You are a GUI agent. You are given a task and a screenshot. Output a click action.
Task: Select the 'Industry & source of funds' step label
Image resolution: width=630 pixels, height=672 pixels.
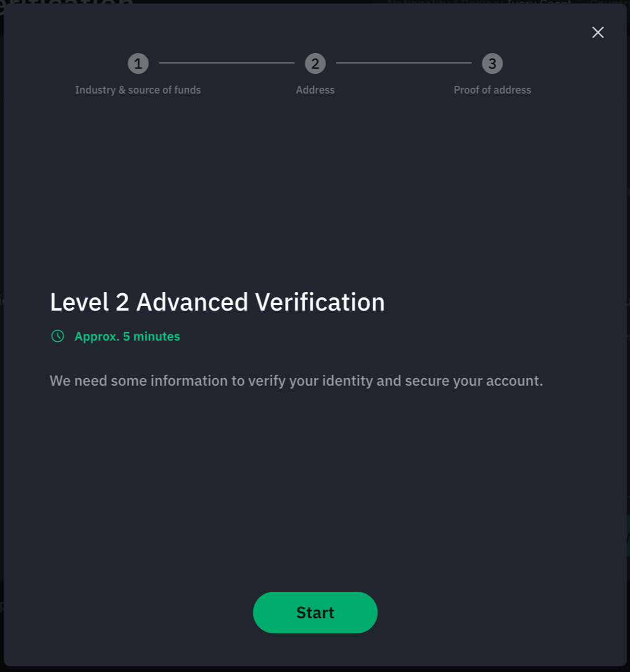pos(138,90)
